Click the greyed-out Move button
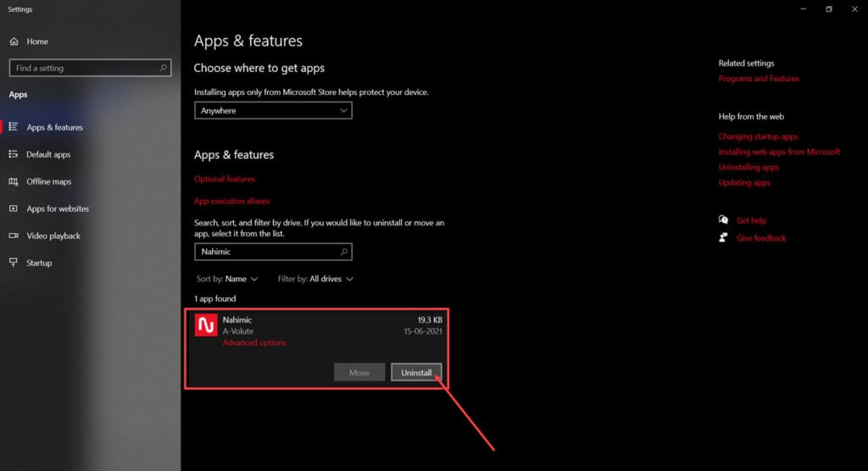This screenshot has width=868, height=471. (x=359, y=373)
